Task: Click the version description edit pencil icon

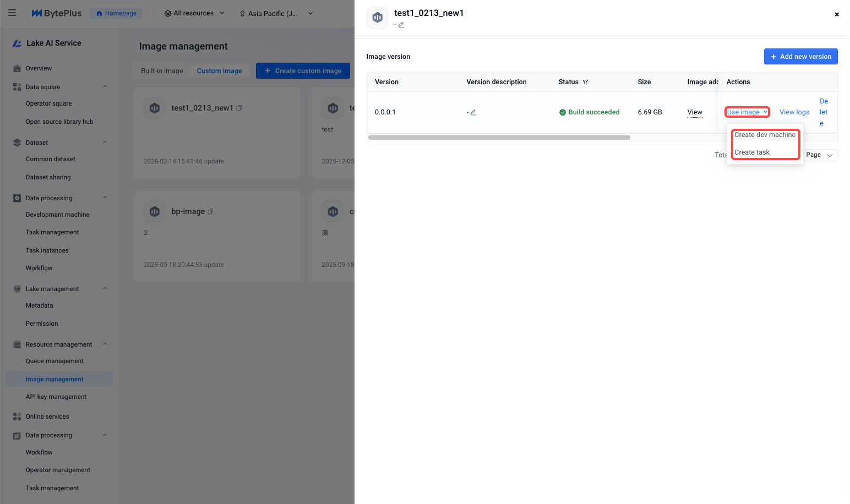Action: pyautogui.click(x=473, y=112)
